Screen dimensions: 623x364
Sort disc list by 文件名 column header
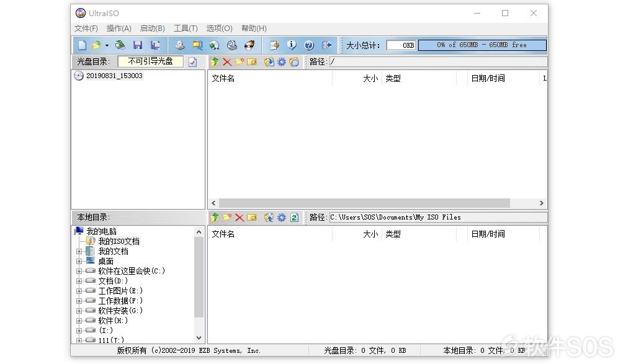coord(270,78)
